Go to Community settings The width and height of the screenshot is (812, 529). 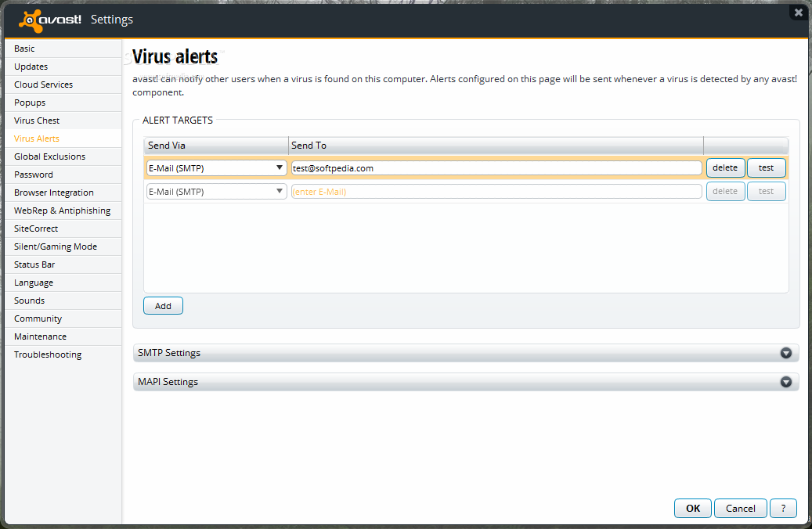click(63, 318)
